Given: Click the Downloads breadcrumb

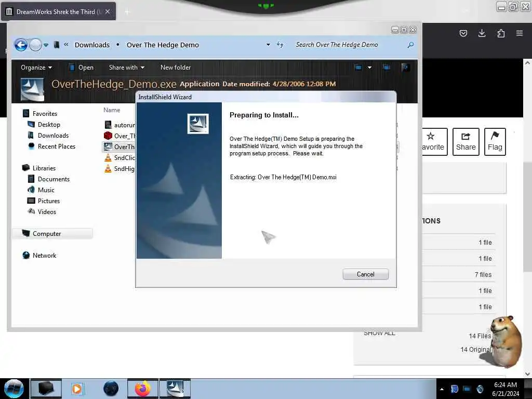Looking at the screenshot, I should pos(92,45).
